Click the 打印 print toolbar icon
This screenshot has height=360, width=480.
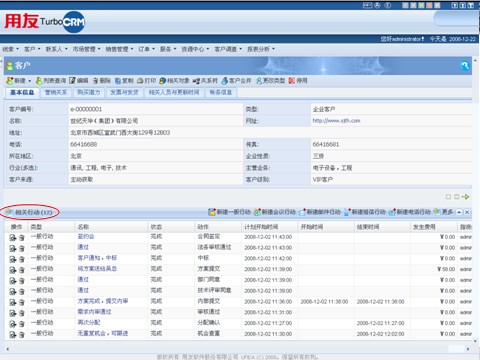tap(140, 81)
